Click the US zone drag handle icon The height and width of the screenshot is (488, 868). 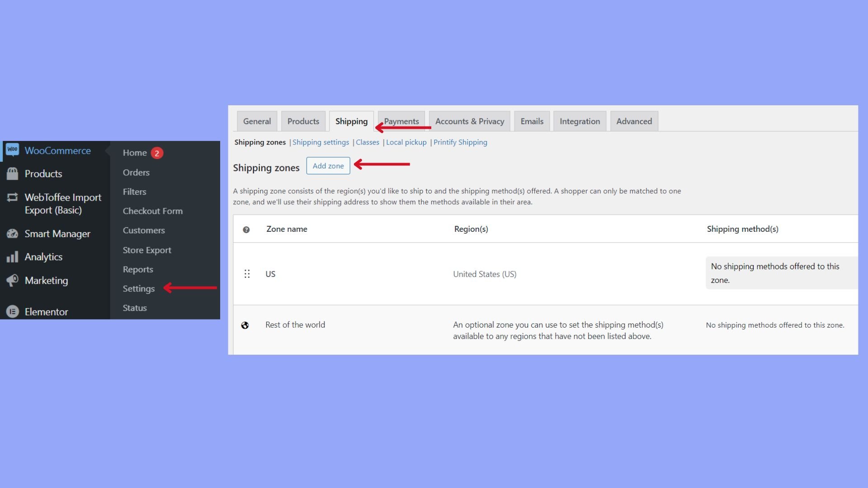(247, 274)
